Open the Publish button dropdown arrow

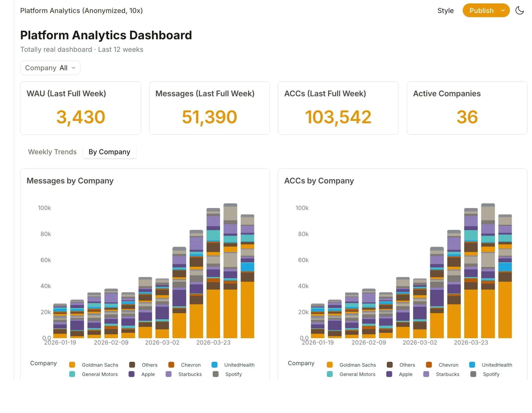(x=503, y=10)
